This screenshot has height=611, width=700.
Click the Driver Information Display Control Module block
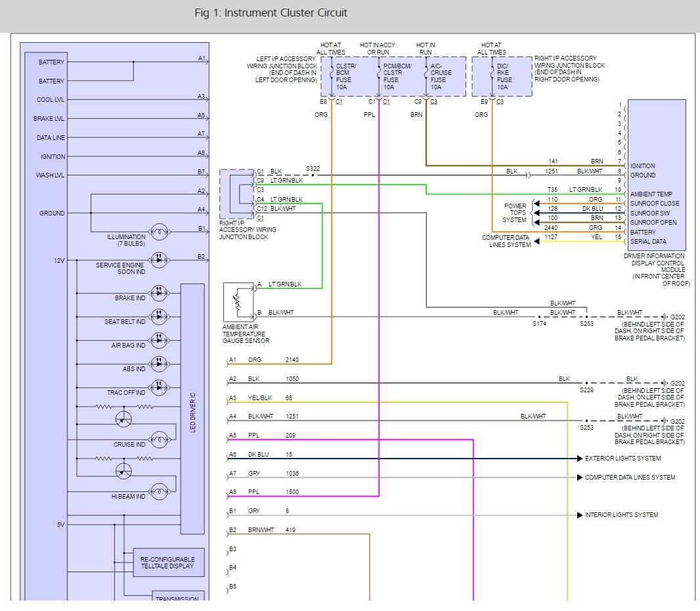tap(657, 174)
